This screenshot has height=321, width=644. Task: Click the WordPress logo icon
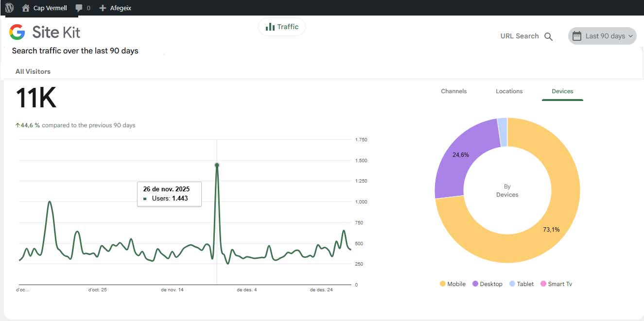pos(9,8)
